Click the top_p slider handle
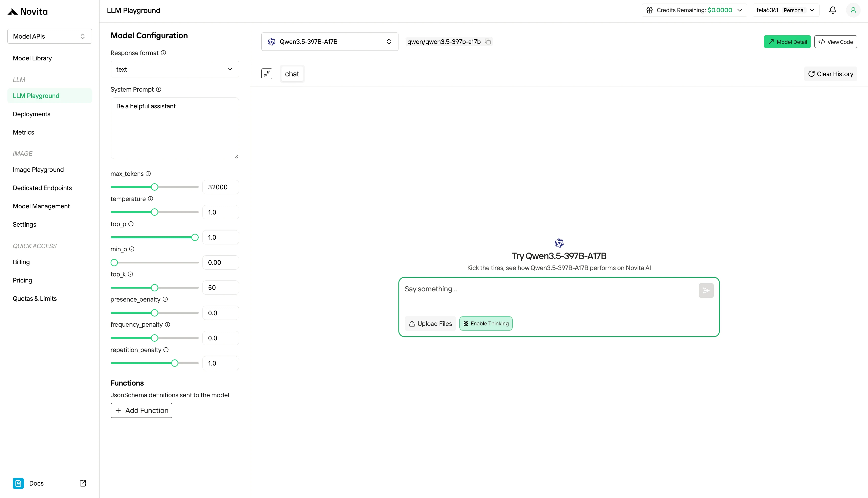The height and width of the screenshot is (498, 868). pos(195,237)
